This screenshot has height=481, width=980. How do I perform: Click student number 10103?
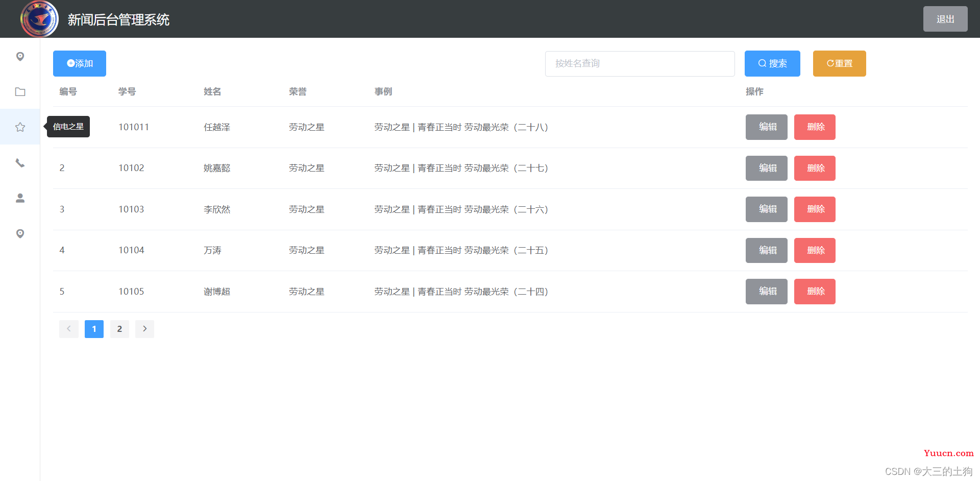pyautogui.click(x=131, y=209)
